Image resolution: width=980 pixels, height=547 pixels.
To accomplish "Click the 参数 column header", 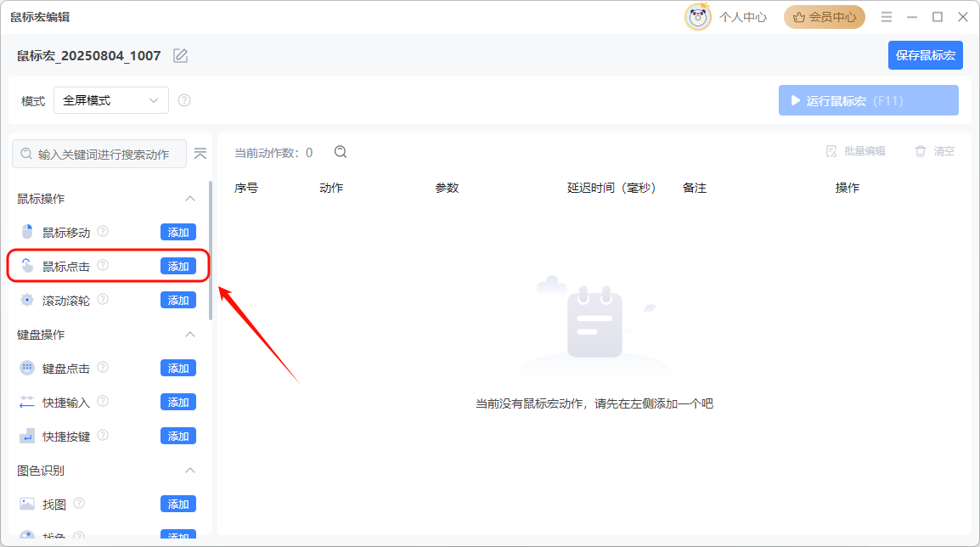I will coord(447,188).
